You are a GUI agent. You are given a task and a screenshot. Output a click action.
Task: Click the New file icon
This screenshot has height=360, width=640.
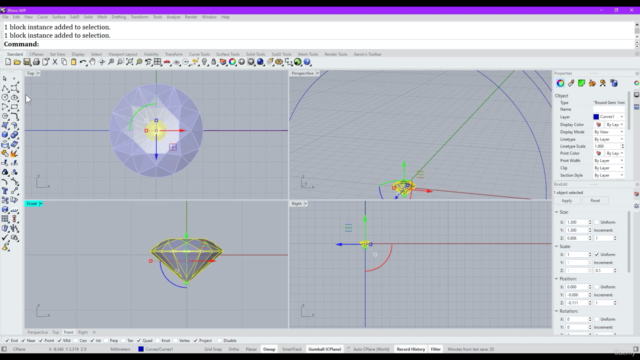point(8,62)
